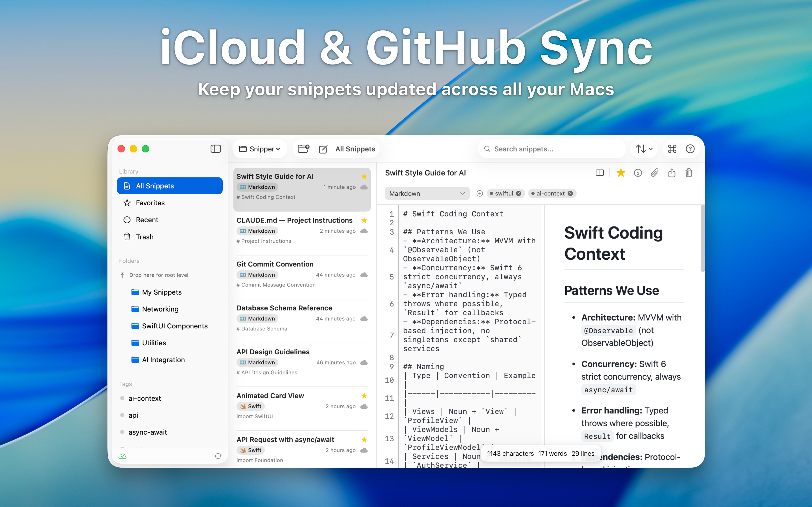Remove the swiftui tag

[519, 194]
